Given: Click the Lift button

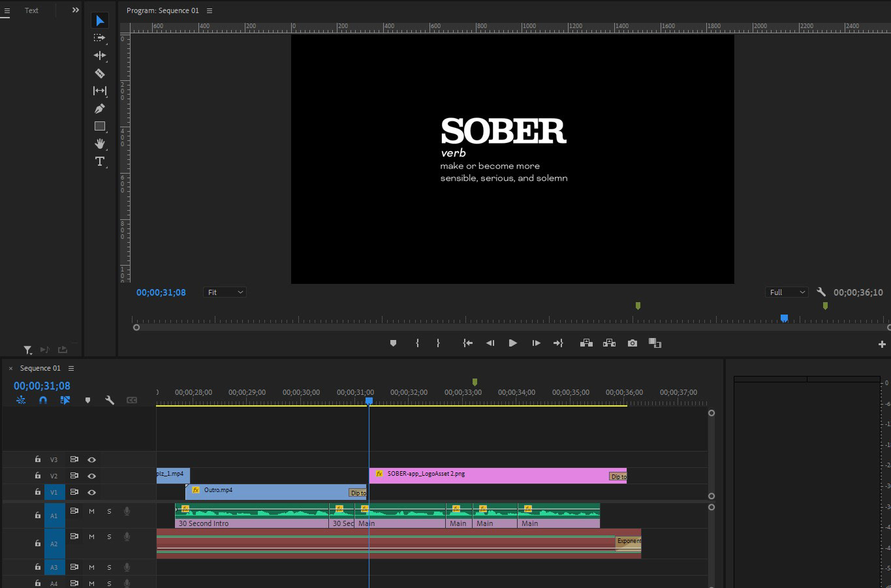Looking at the screenshot, I should 586,343.
